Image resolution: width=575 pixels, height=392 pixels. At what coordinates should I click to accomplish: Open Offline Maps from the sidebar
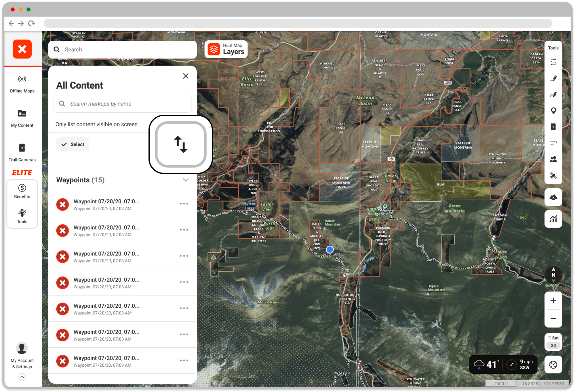pyautogui.click(x=22, y=84)
